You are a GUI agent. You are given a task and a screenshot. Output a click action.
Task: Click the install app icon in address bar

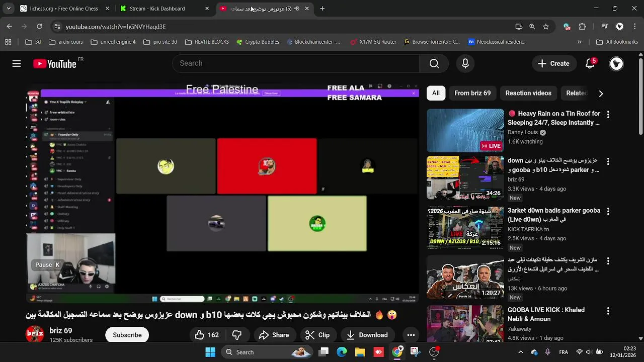[x=519, y=27]
